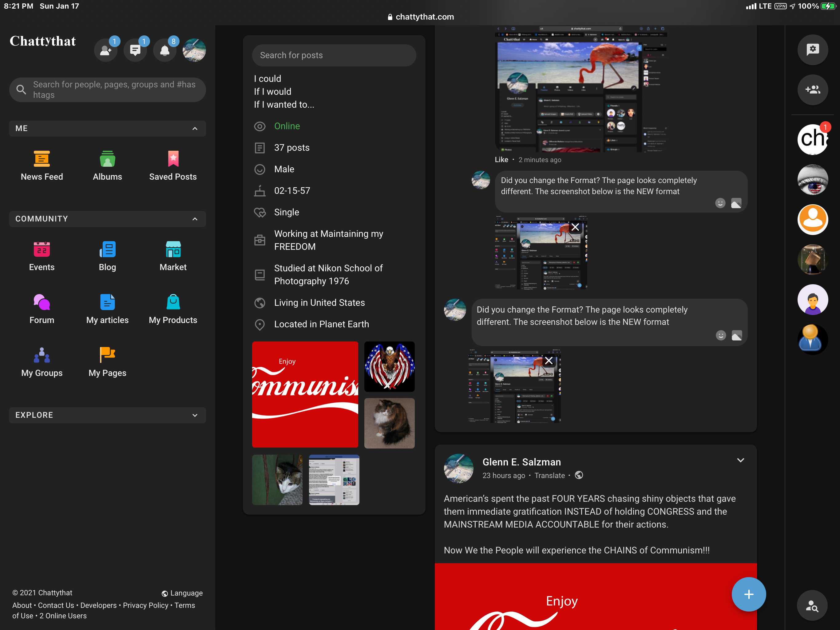Open screenshot photo thumbnail in profile grid
The height and width of the screenshot is (630, 840).
click(x=334, y=480)
